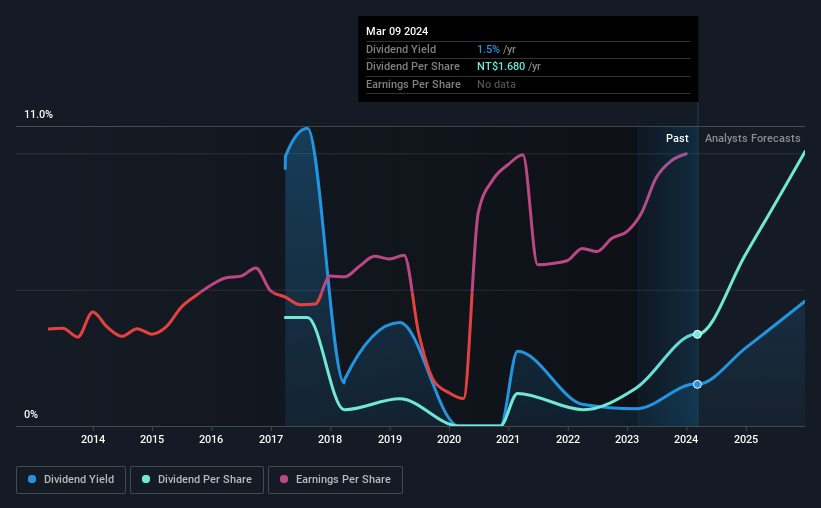The width and height of the screenshot is (821, 508).
Task: Click the blue Dividend Yield legend dot
Action: (x=32, y=479)
